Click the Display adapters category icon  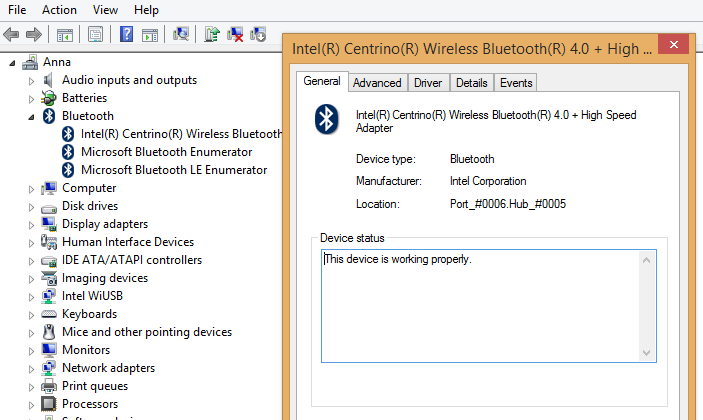click(x=49, y=224)
